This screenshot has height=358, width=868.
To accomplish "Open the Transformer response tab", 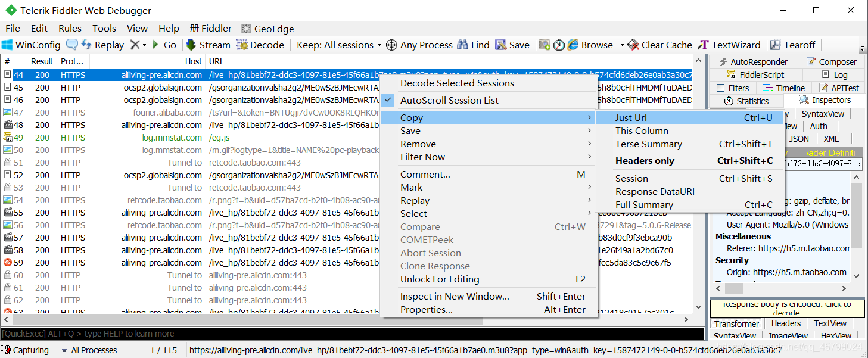I will [737, 324].
